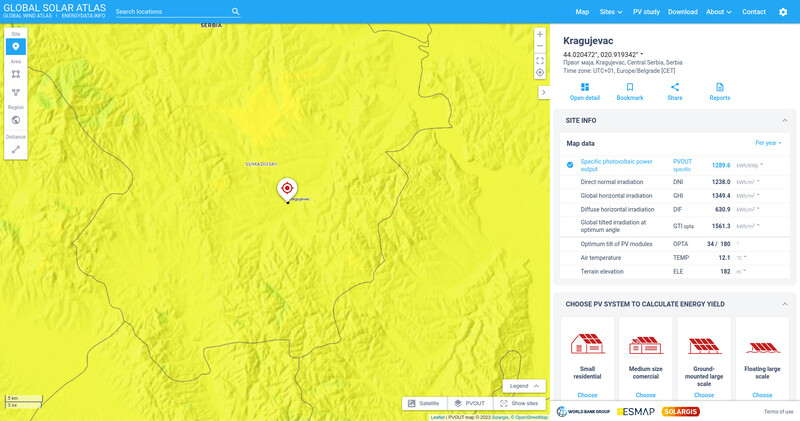
Task: Select the Site pin tool
Action: click(x=16, y=47)
